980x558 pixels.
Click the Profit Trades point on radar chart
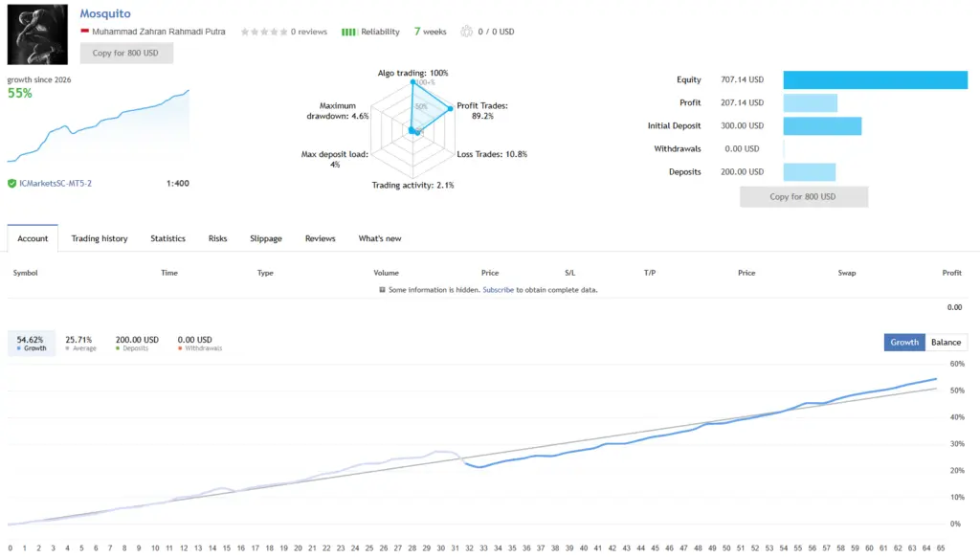(x=450, y=109)
